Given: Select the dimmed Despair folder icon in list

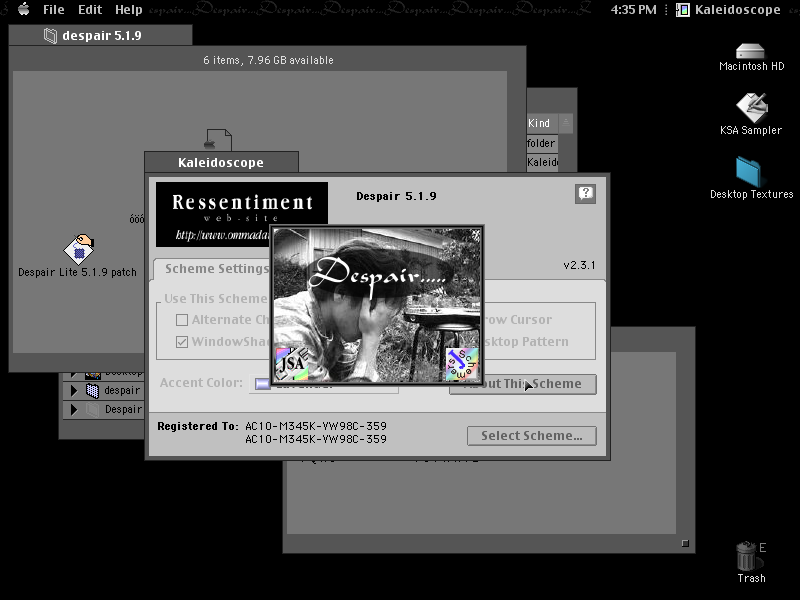Looking at the screenshot, I should [92, 410].
